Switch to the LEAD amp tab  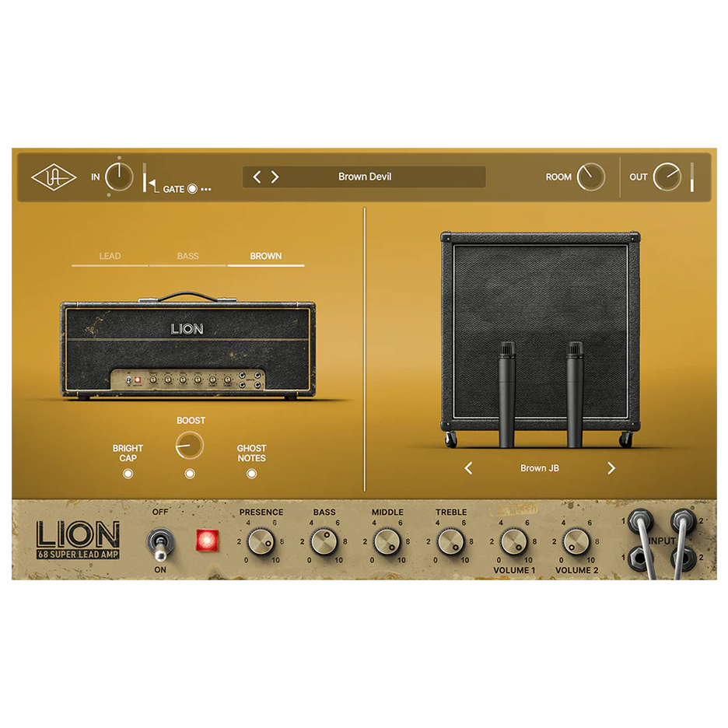click(x=110, y=257)
